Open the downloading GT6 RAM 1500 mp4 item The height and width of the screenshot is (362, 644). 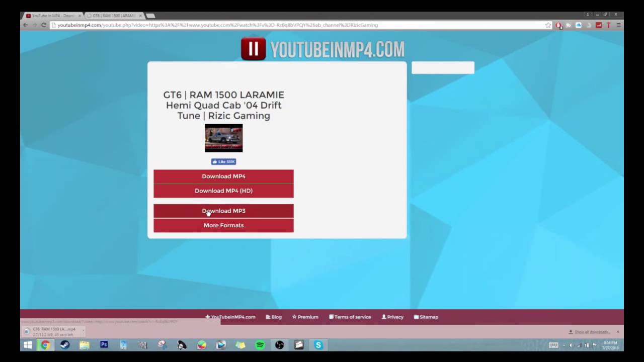[50, 331]
